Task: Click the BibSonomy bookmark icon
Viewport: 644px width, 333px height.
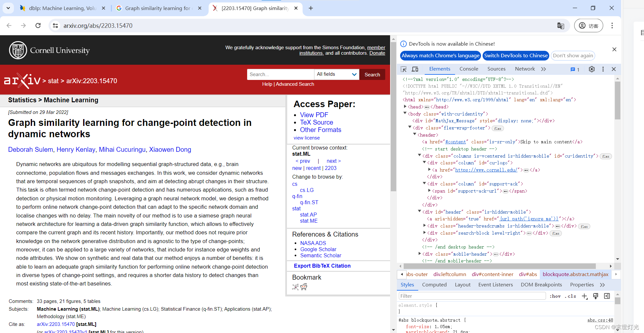Action: point(295,287)
